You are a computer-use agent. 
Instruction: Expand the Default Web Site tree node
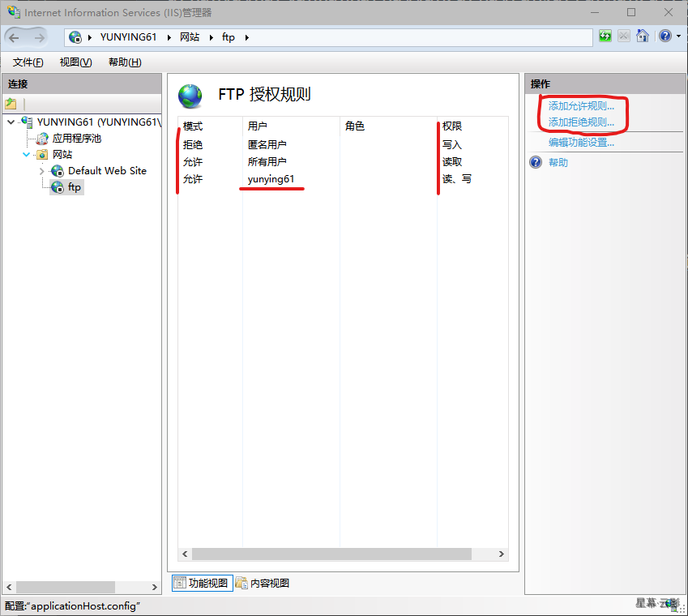(42, 171)
